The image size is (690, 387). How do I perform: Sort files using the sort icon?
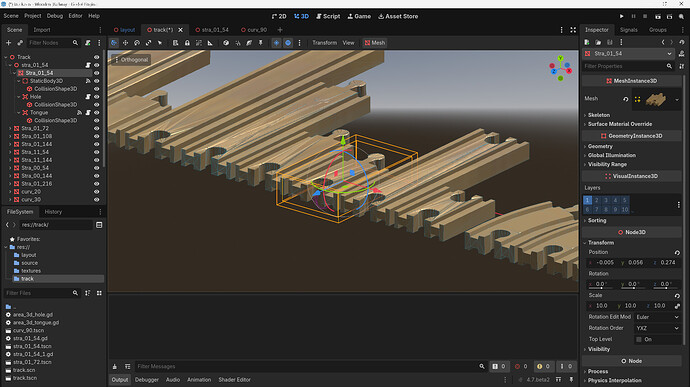pyautogui.click(x=88, y=293)
